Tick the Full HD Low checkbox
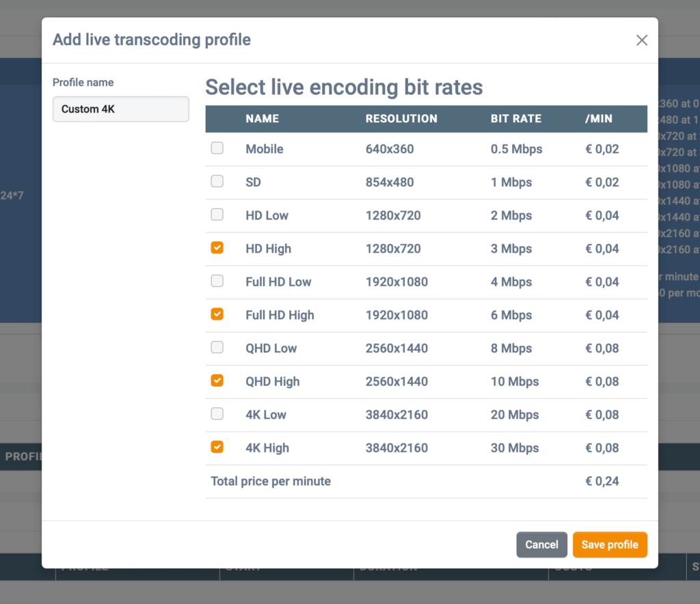This screenshot has height=604, width=700. click(x=217, y=281)
